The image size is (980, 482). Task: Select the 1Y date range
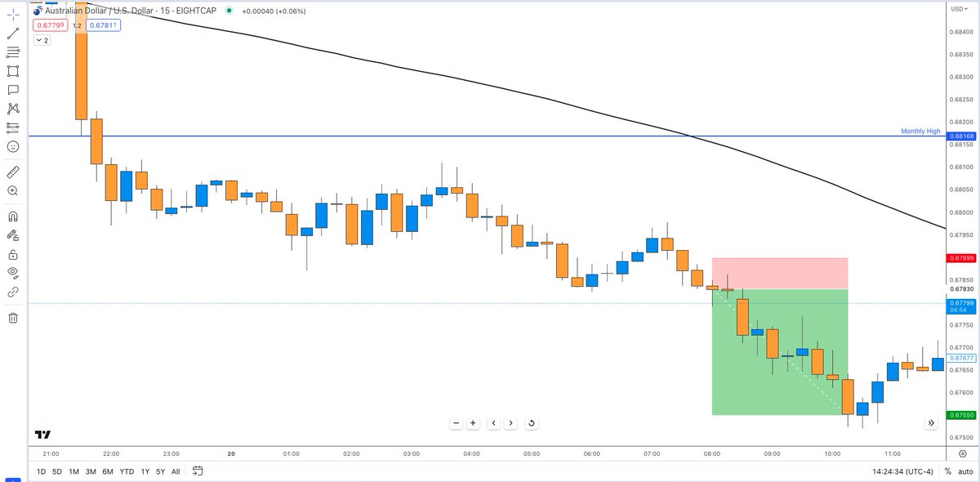tap(145, 471)
